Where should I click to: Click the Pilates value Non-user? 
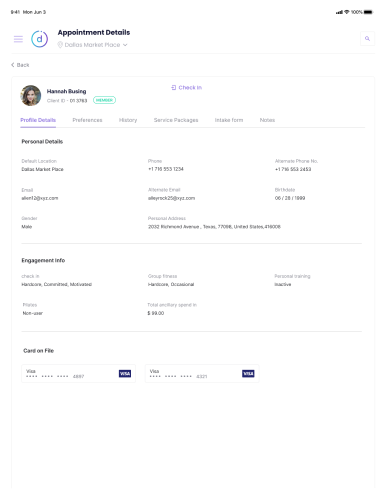click(33, 313)
